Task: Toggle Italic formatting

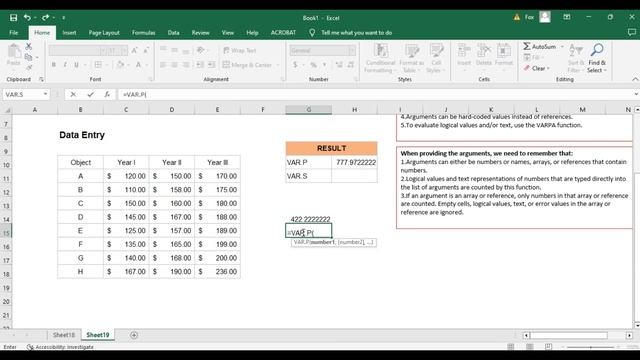Action: tap(64, 64)
